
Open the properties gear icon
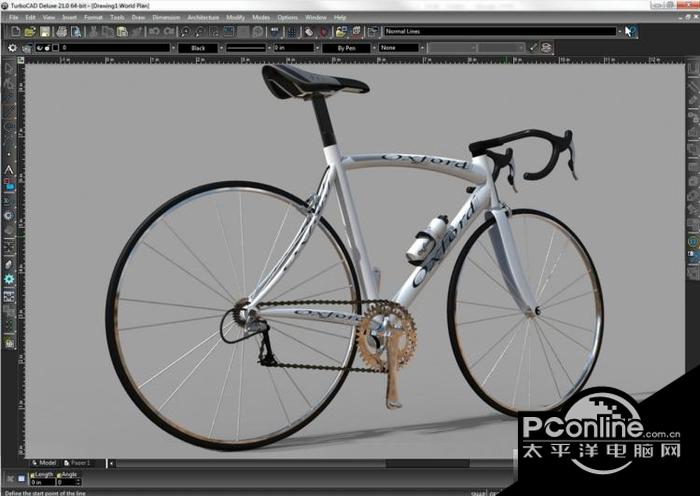pos(12,48)
